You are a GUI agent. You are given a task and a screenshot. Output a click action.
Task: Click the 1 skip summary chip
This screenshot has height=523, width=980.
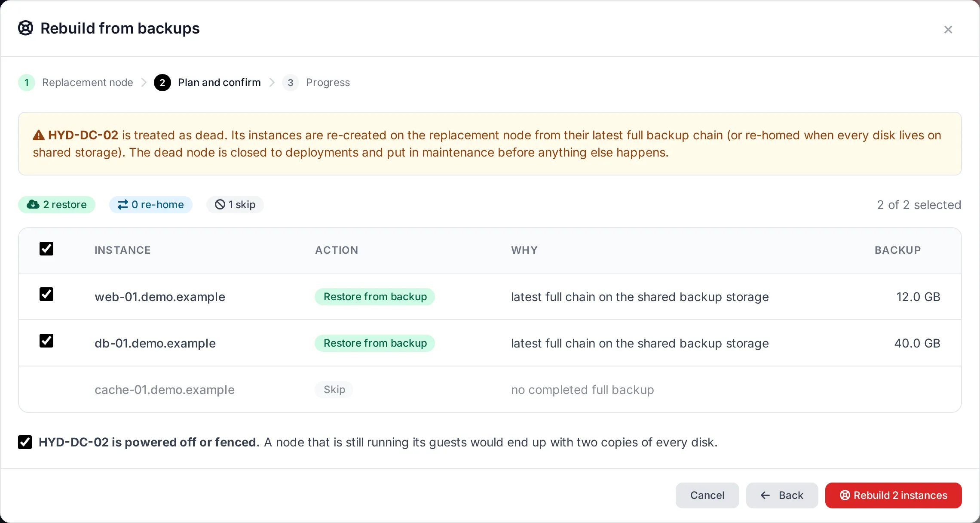point(235,205)
